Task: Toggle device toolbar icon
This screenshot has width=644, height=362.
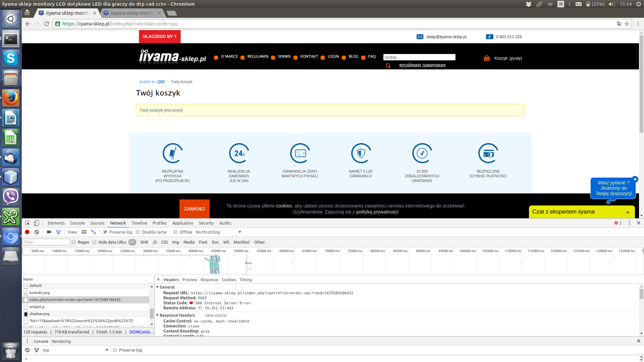Action: click(37, 223)
